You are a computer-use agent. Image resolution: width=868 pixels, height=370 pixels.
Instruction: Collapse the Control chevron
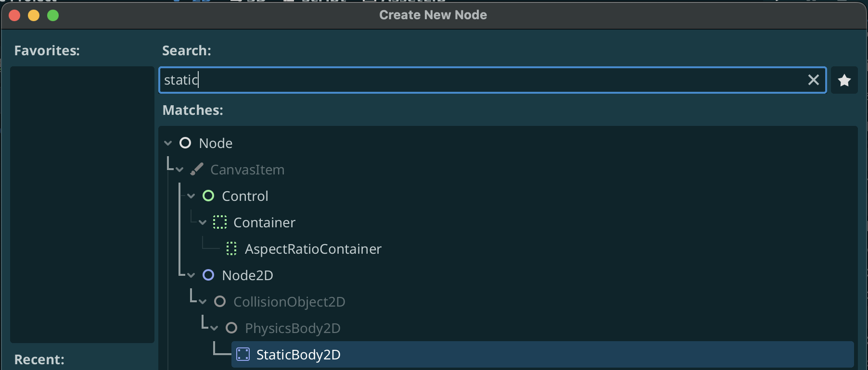[x=191, y=196]
